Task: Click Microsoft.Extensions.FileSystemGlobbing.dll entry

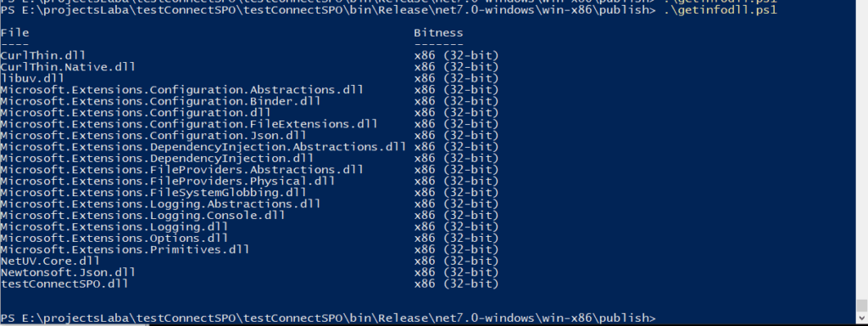Action: click(x=153, y=193)
